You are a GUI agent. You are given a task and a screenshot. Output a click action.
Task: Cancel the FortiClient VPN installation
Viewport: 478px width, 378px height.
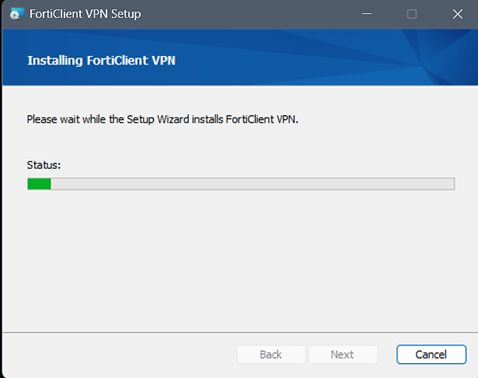[x=431, y=354]
